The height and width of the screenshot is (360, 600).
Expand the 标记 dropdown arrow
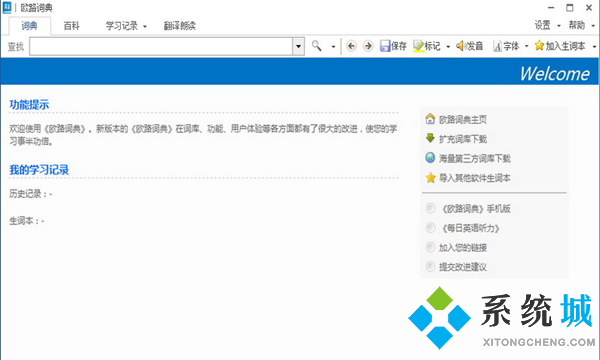tap(448, 47)
